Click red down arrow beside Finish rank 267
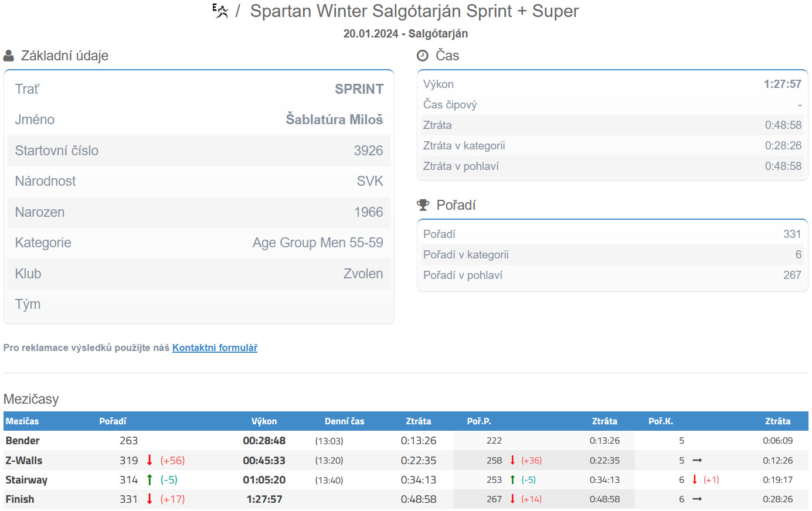812x511 pixels. point(512,499)
